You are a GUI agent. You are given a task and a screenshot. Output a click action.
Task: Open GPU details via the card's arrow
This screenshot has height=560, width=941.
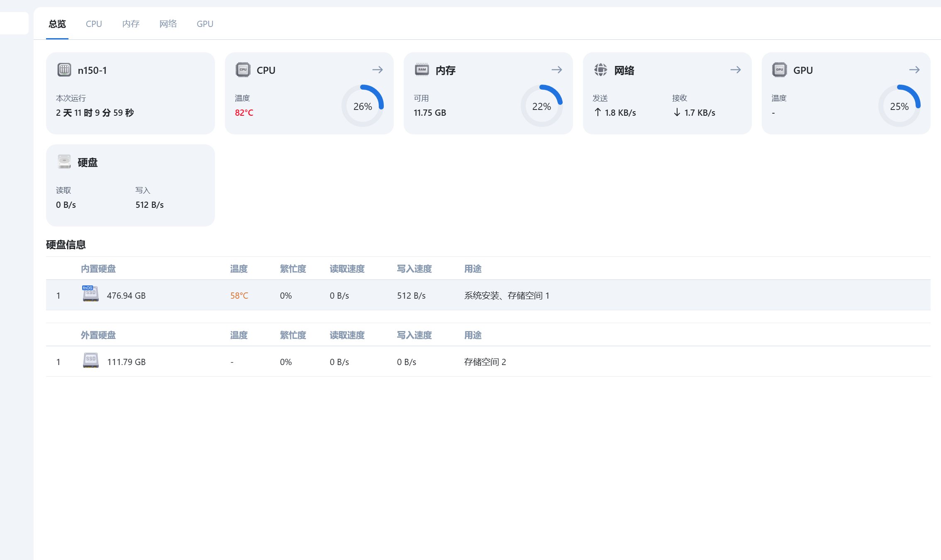pyautogui.click(x=914, y=70)
